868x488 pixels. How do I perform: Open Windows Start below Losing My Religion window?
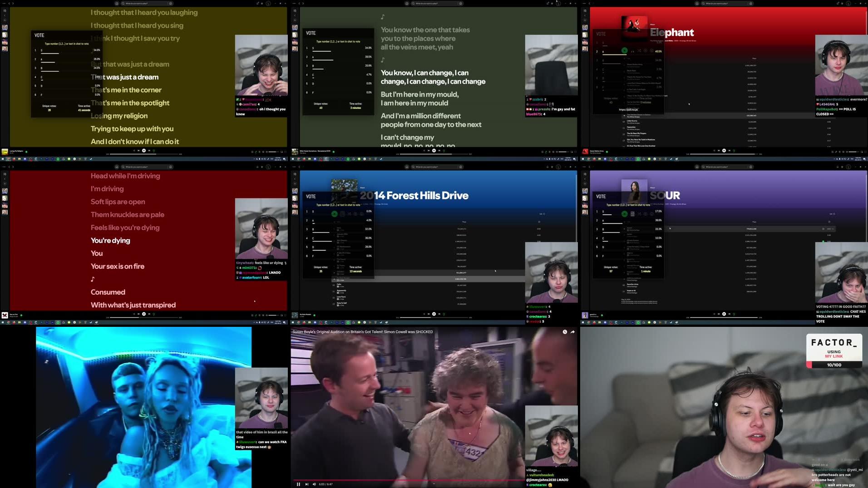pyautogui.click(x=3, y=159)
